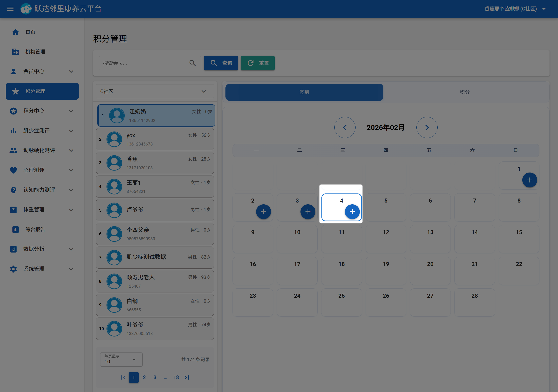This screenshot has width=558, height=392.
Task: Switch to the 签到 tab
Action: click(x=304, y=92)
